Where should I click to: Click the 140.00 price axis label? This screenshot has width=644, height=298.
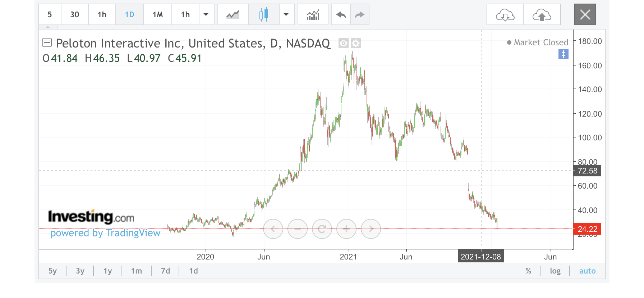pos(590,89)
